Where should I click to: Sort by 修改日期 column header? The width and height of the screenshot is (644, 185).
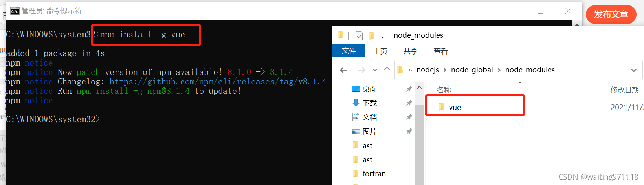(x=625, y=90)
